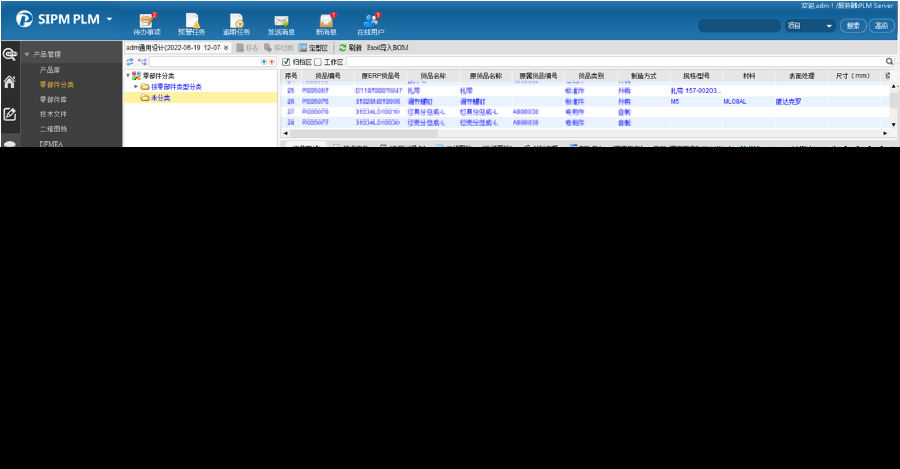Enable the 工作区 checkbox

pos(318,62)
